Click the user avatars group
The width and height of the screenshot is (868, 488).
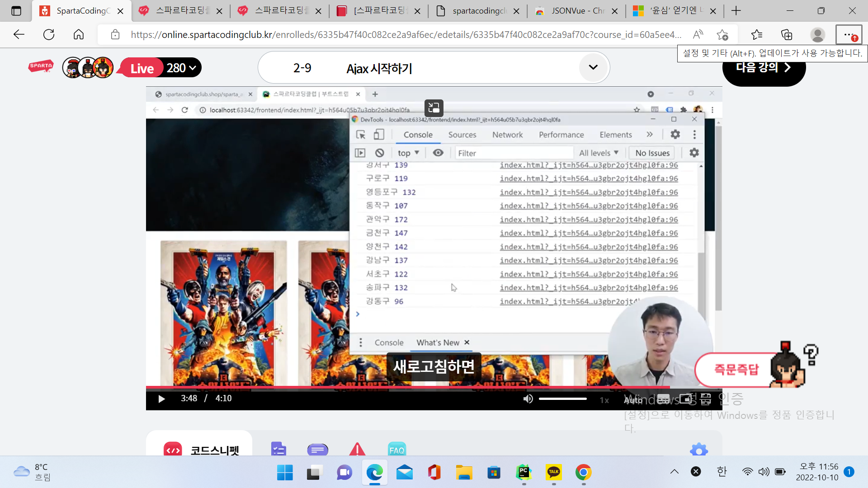88,67
